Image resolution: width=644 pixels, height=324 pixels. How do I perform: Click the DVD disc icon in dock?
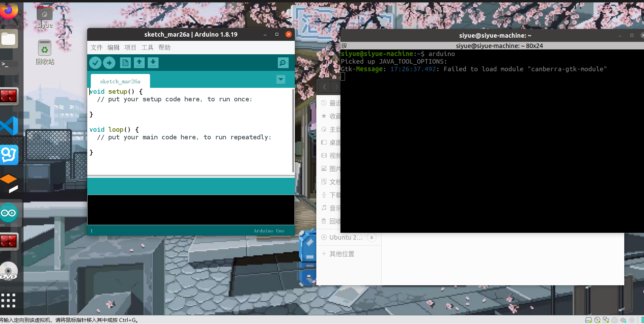pyautogui.click(x=9, y=271)
